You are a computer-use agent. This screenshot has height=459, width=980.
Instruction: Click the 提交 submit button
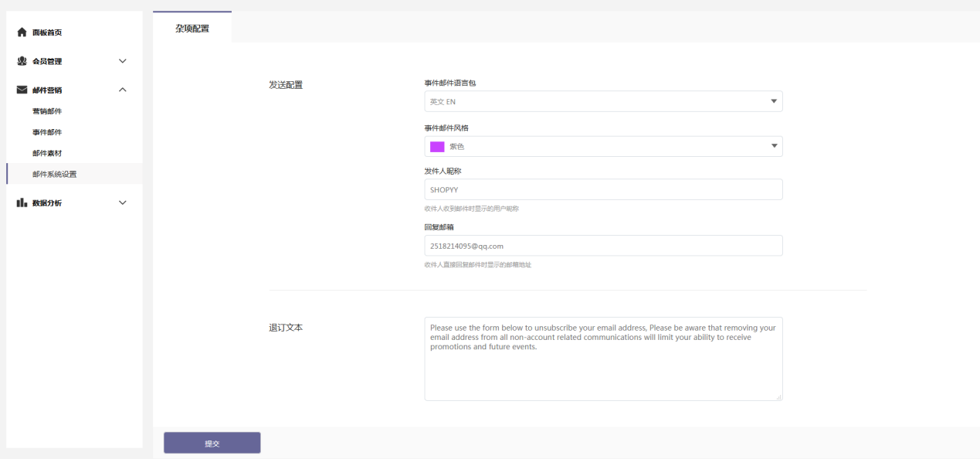(x=212, y=442)
